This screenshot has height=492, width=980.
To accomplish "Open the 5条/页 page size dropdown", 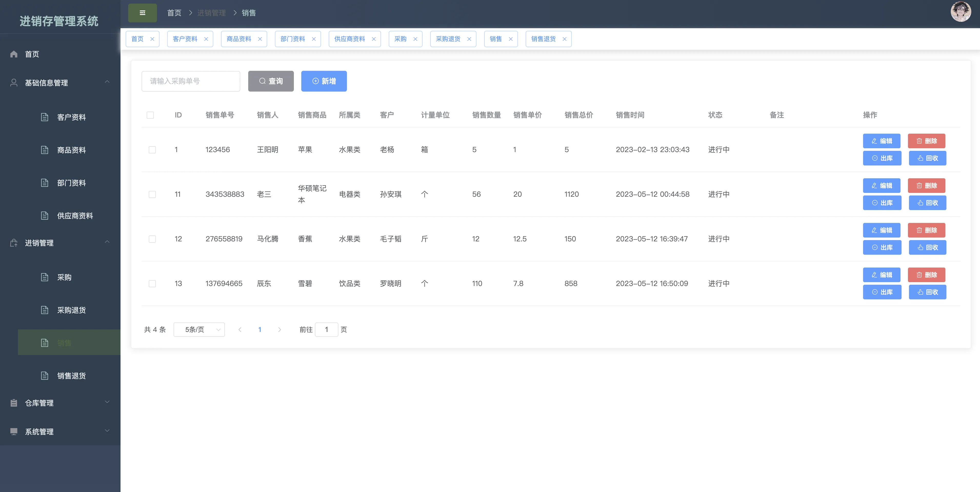I will 199,330.
